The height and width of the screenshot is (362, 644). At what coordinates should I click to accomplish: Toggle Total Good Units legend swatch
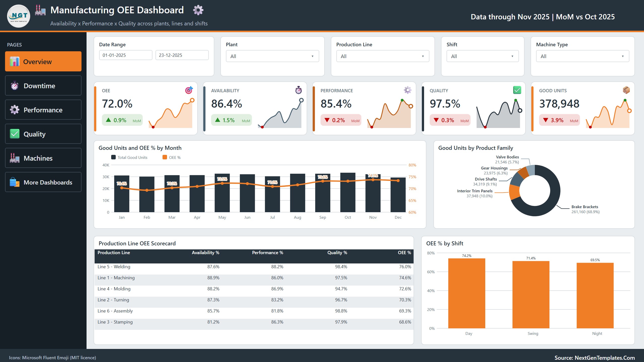coord(113,157)
